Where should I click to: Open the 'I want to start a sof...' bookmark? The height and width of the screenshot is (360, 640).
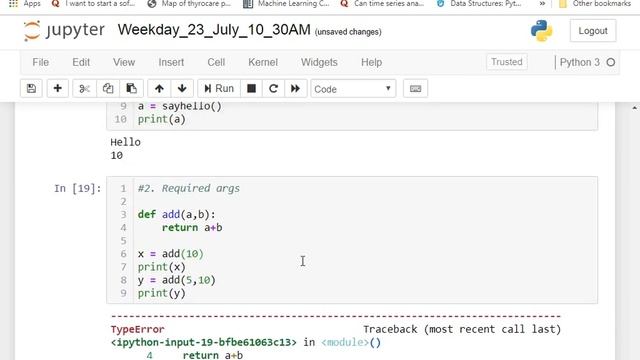click(94, 4)
